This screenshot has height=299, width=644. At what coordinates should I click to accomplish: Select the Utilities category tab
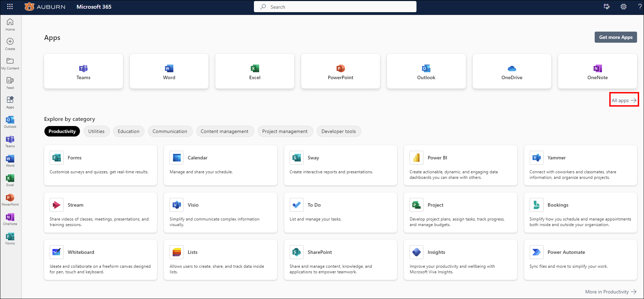[97, 131]
